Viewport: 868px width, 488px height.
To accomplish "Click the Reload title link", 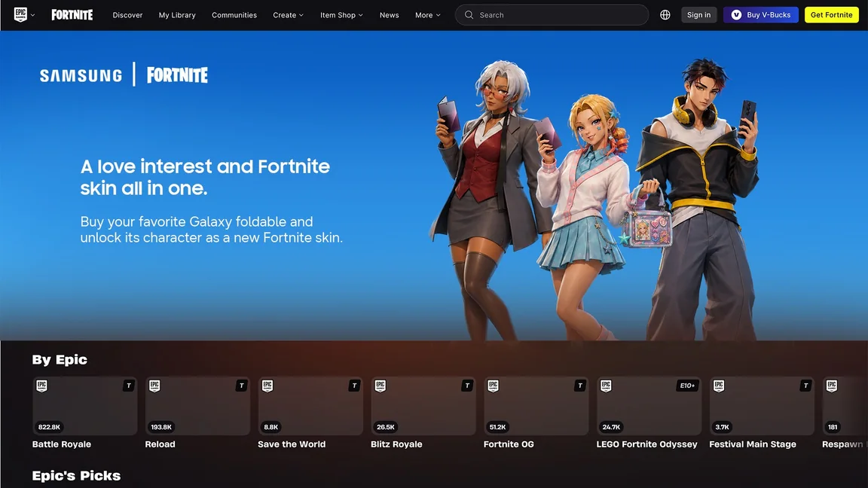I will click(160, 444).
